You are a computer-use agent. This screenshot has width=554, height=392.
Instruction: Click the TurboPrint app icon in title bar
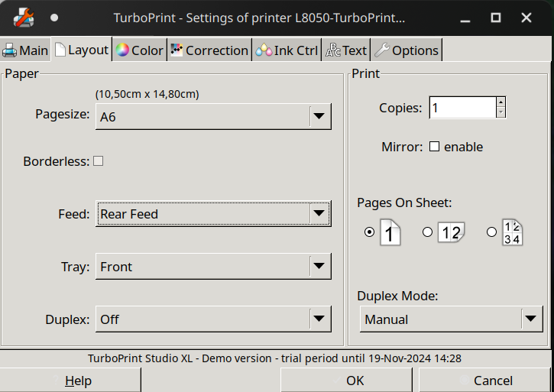click(x=24, y=17)
